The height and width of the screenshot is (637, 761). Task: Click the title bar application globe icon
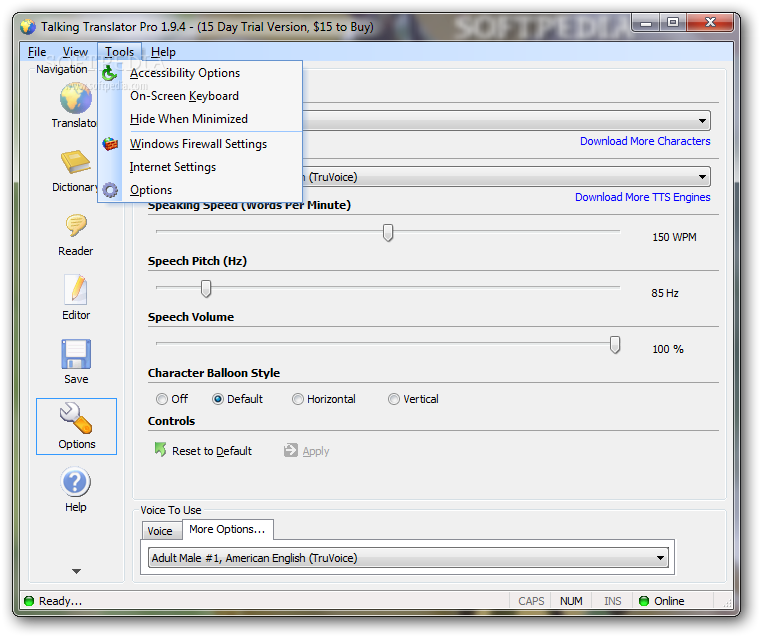tap(28, 27)
